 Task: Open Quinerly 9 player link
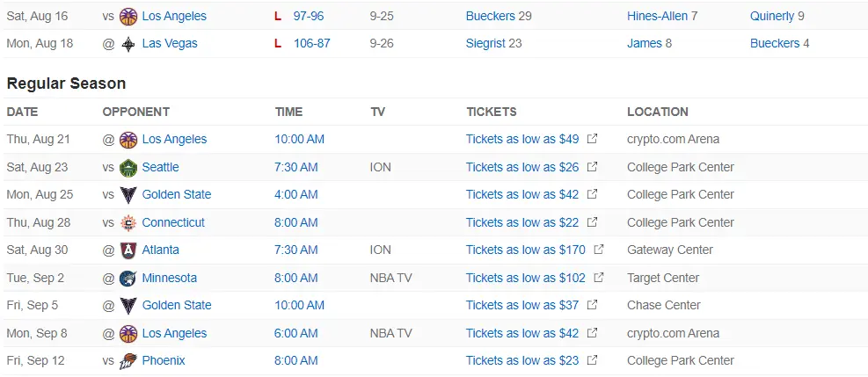777,16
